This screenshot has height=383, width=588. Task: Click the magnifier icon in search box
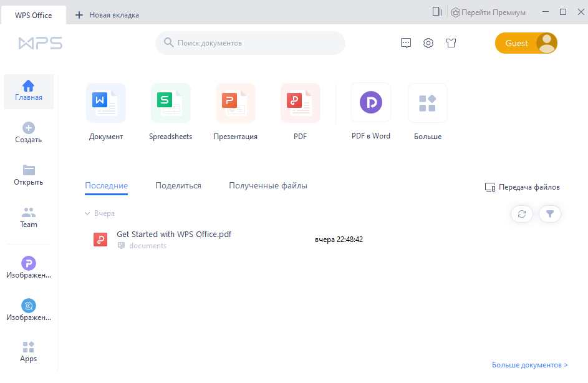pyautogui.click(x=168, y=43)
